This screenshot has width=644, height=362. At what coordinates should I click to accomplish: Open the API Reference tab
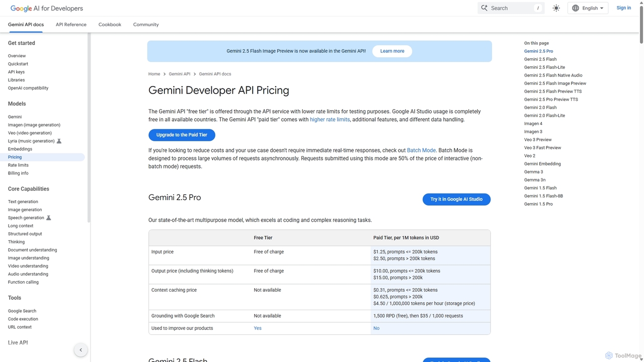pyautogui.click(x=71, y=25)
